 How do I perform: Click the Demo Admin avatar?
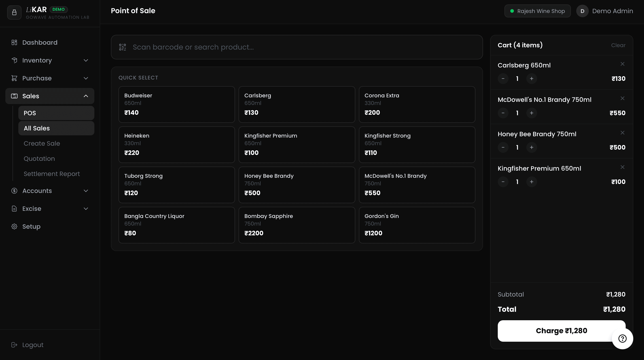[x=582, y=11]
